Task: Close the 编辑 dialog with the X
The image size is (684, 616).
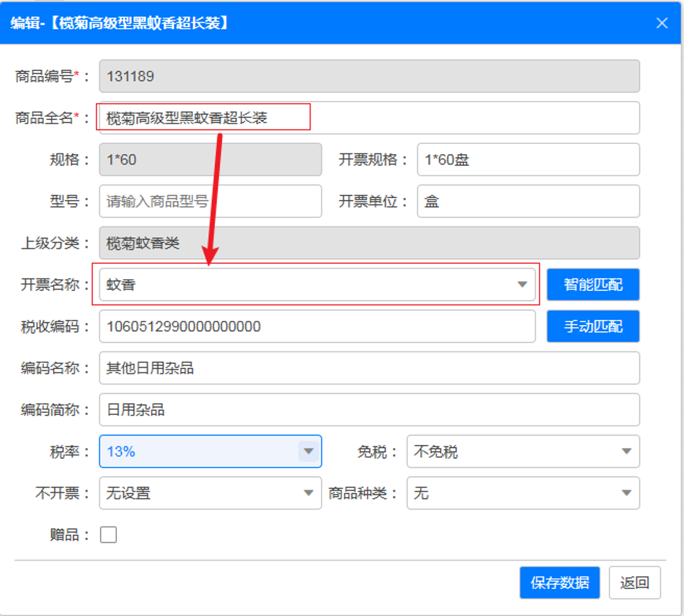Action: [661, 23]
